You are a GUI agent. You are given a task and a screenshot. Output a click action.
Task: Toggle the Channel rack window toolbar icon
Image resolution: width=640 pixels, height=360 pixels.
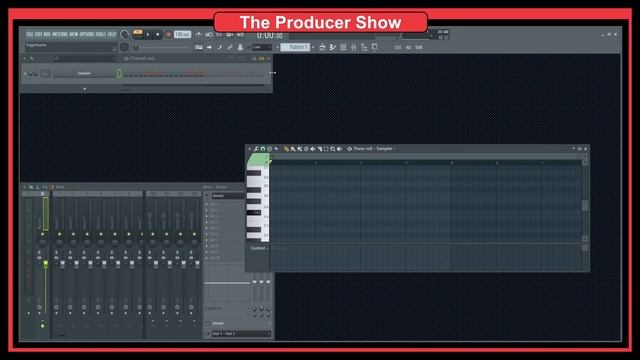pyautogui.click(x=343, y=47)
